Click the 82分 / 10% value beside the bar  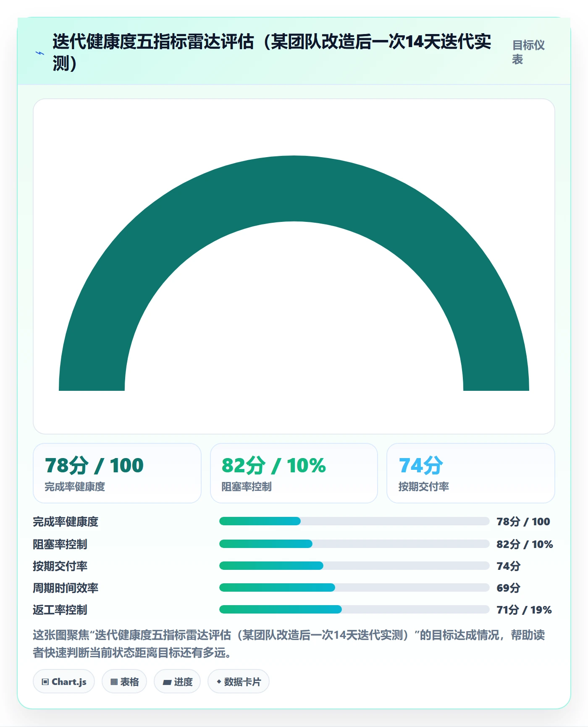pos(525,544)
